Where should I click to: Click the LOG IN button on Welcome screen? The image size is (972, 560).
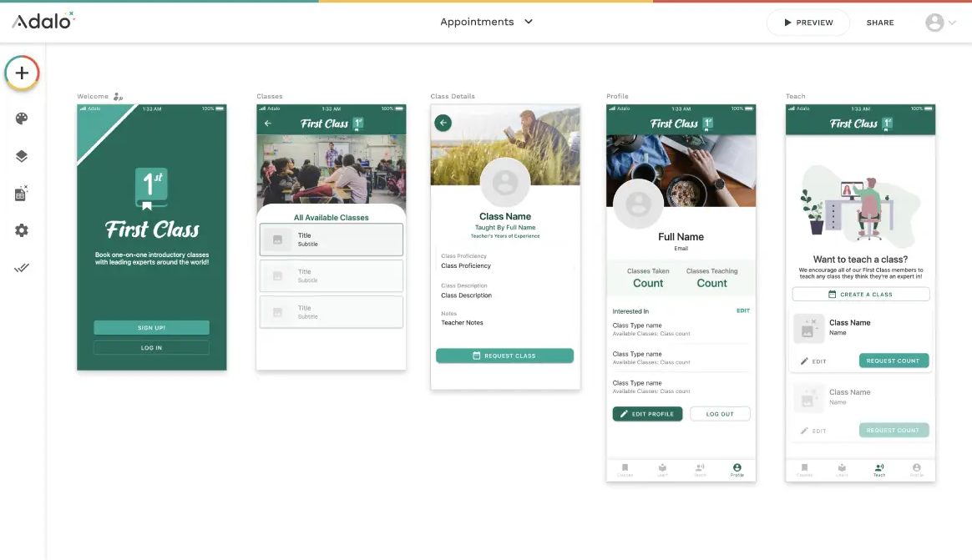(151, 347)
